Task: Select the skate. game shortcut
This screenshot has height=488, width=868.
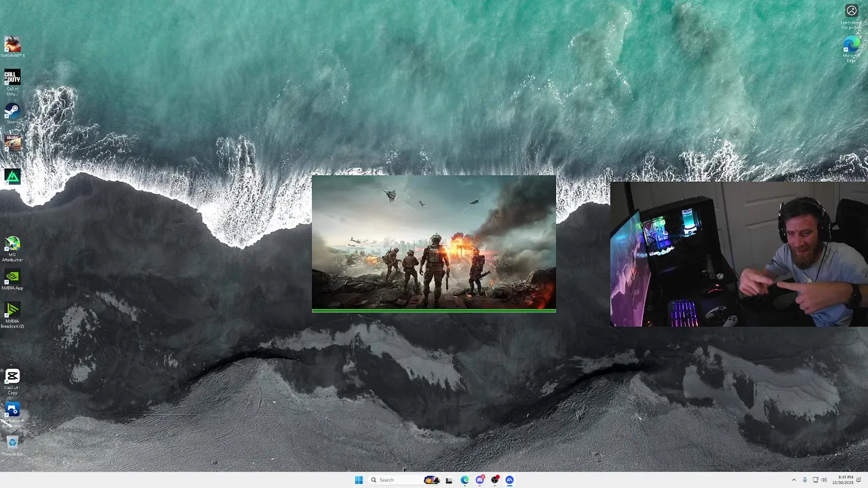Action: pyautogui.click(x=12, y=145)
